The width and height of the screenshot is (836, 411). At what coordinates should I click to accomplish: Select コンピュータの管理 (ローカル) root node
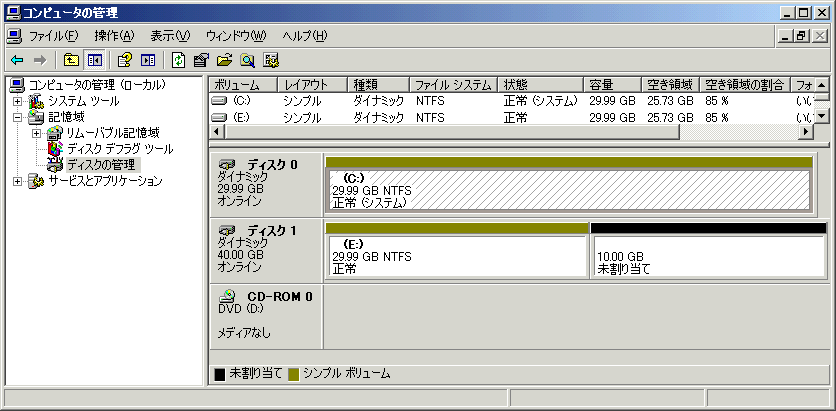(x=97, y=85)
